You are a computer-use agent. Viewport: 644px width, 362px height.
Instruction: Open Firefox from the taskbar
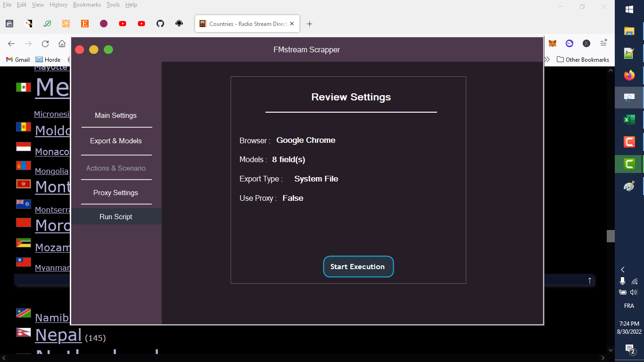(629, 75)
